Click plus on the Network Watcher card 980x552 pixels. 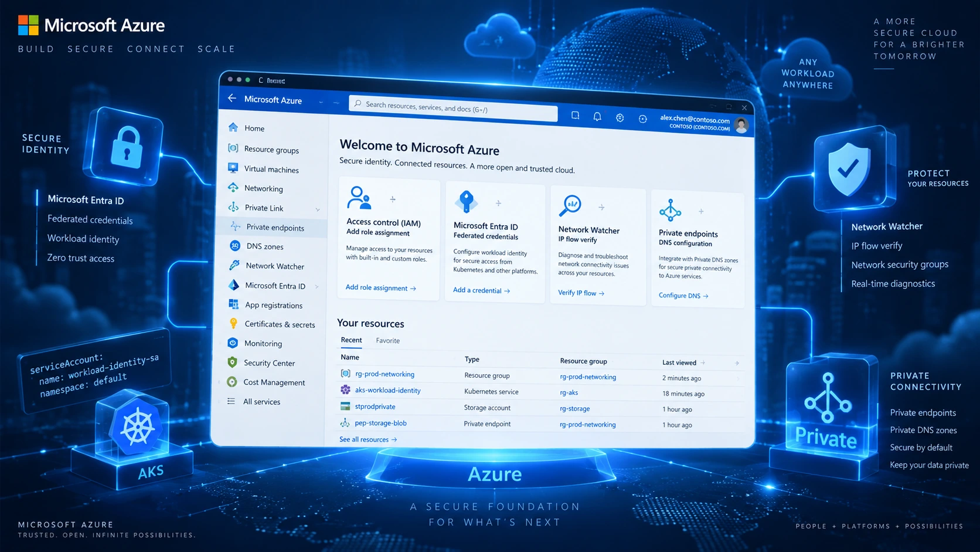click(601, 207)
